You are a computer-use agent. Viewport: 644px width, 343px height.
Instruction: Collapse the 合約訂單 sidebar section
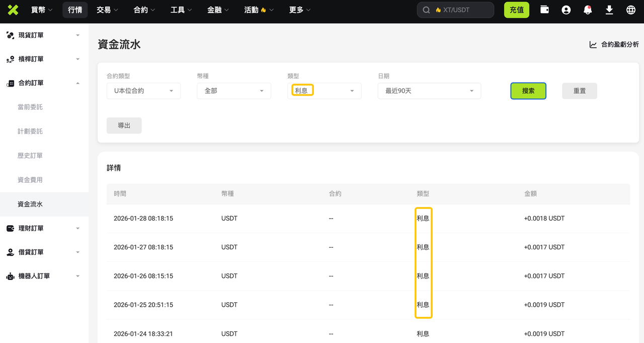click(x=78, y=83)
